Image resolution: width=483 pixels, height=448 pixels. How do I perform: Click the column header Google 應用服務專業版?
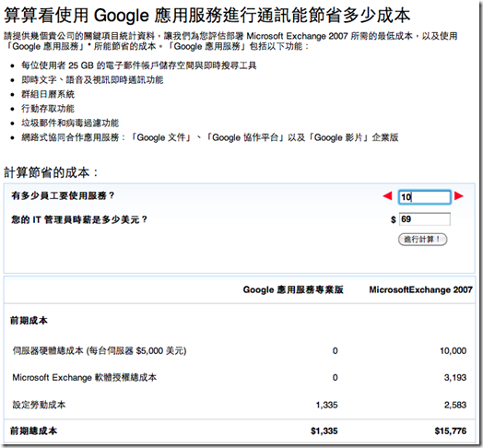[x=293, y=289]
